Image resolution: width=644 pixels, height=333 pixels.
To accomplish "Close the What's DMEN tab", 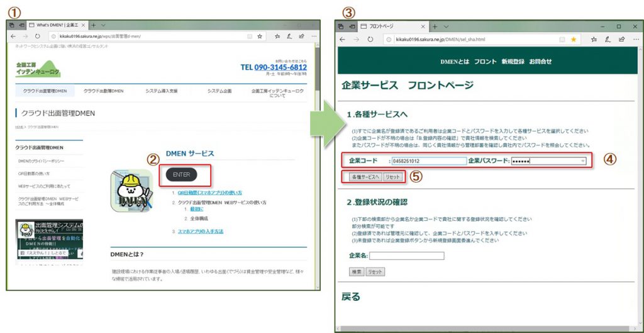I will coord(84,25).
